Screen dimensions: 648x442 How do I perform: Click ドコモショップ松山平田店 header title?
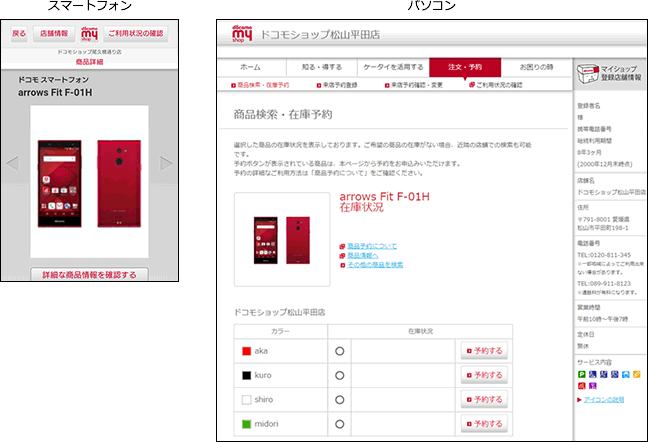click(320, 35)
